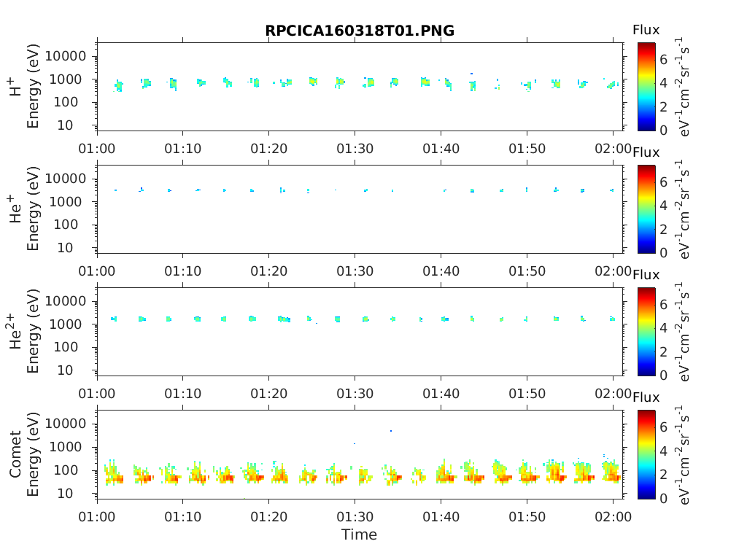Click the He+ y-axis species label
The height and width of the screenshot is (560, 747).
15,209
